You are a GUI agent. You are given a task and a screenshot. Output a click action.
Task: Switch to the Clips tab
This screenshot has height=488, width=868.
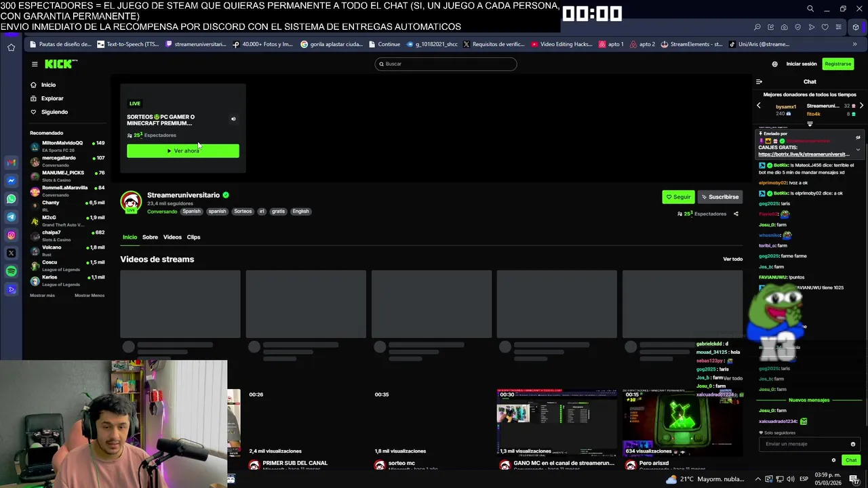pos(193,237)
